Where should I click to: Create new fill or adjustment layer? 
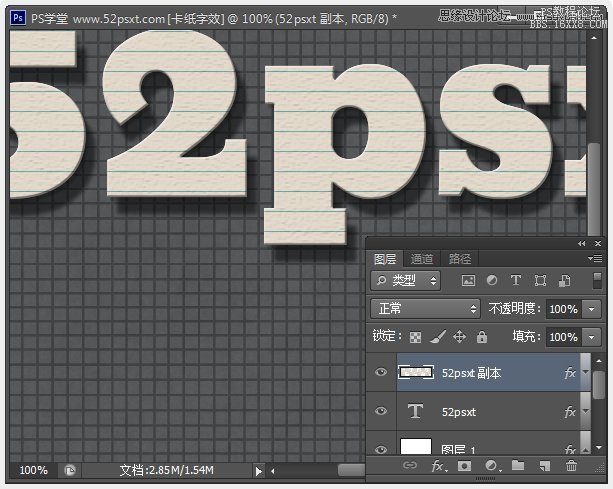click(492, 466)
